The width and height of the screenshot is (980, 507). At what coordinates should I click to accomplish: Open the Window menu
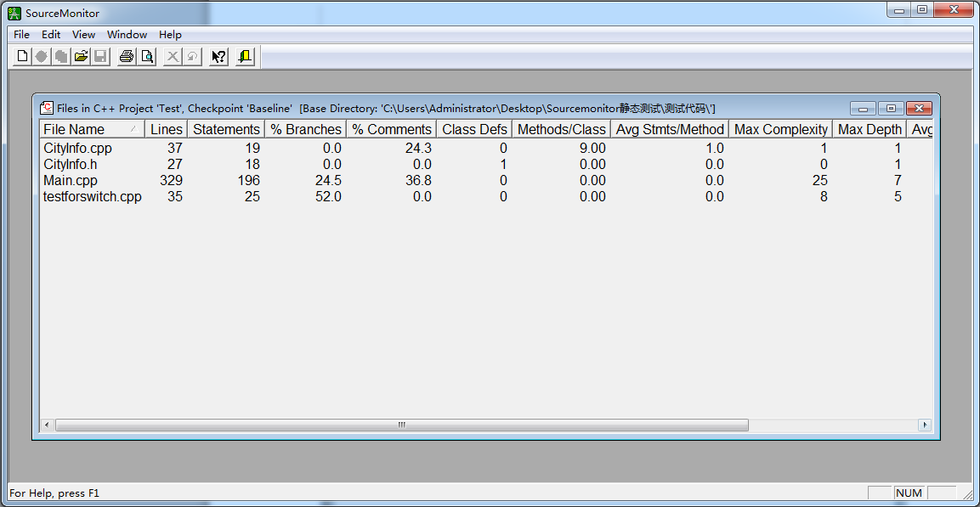pyautogui.click(x=127, y=35)
